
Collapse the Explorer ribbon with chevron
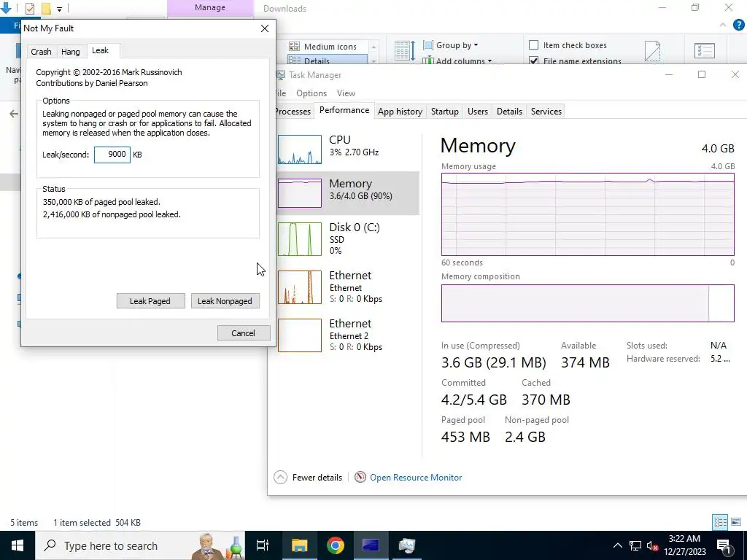pos(723,25)
